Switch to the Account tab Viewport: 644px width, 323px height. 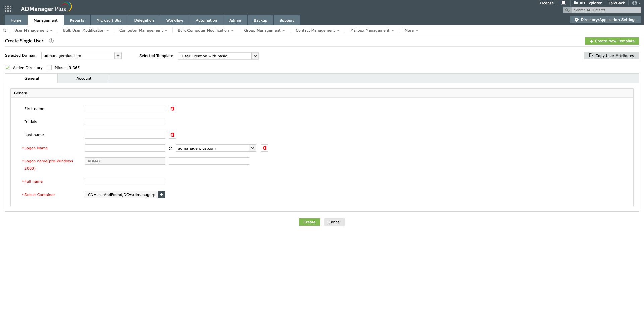click(x=84, y=78)
